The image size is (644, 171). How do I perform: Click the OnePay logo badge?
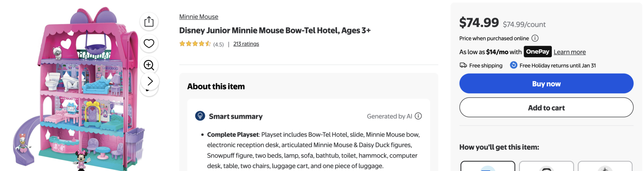(x=537, y=52)
